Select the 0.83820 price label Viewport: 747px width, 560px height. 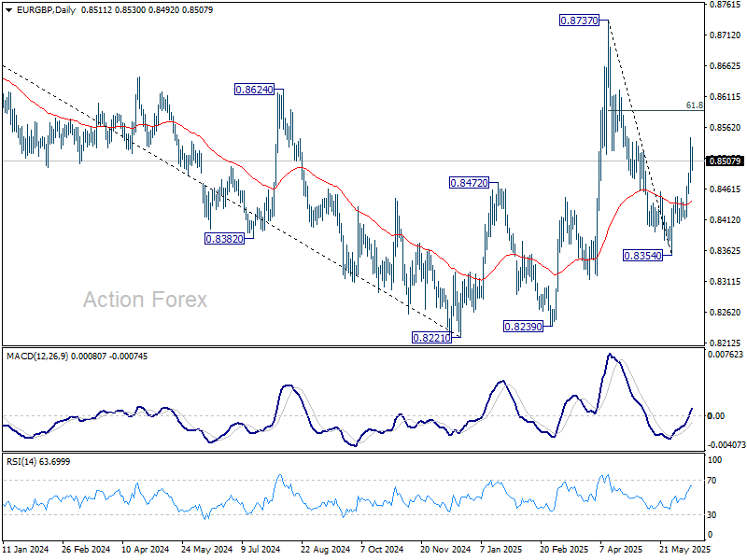click(224, 239)
